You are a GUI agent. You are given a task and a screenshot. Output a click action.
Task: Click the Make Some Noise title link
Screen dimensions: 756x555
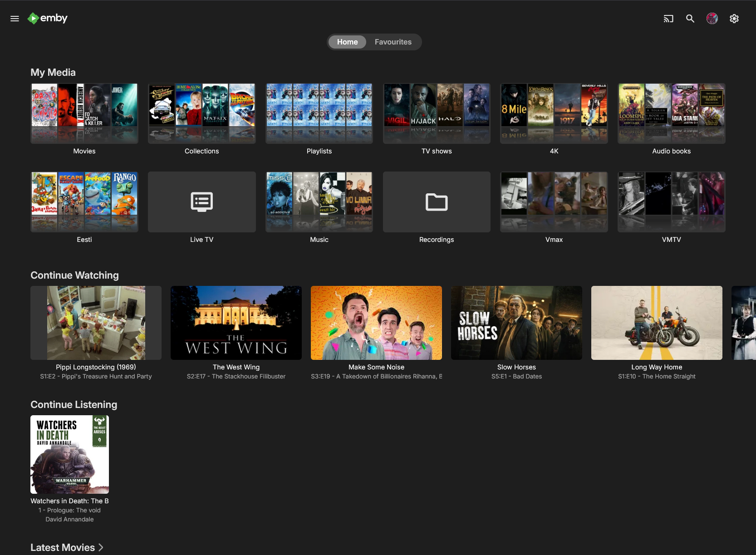pyautogui.click(x=376, y=367)
